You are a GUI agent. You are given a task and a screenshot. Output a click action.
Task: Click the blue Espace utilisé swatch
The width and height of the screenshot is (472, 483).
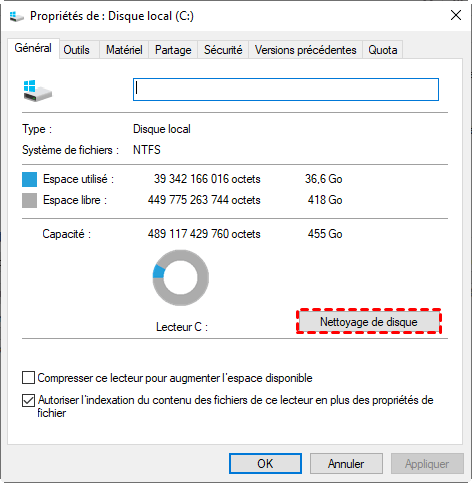(29, 179)
